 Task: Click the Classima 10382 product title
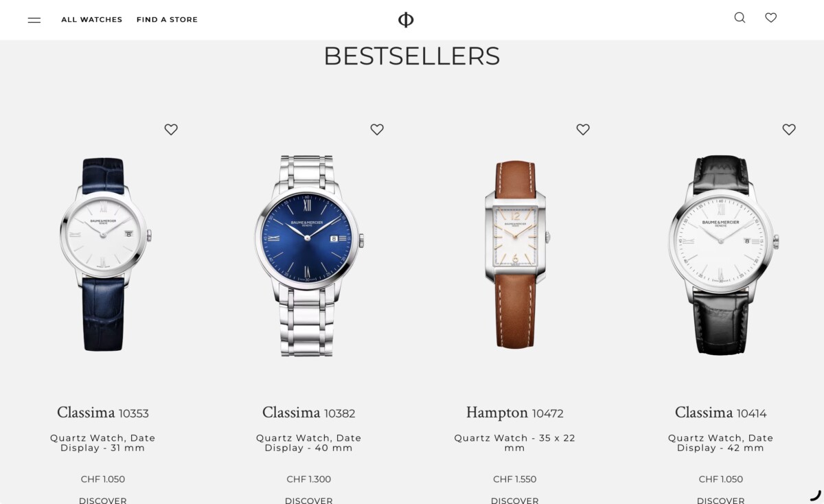[309, 413]
